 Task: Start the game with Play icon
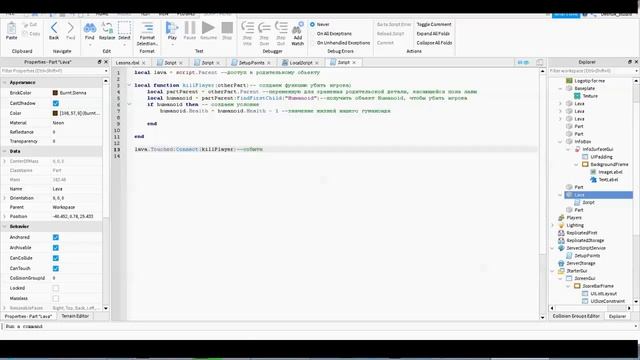coord(172,28)
